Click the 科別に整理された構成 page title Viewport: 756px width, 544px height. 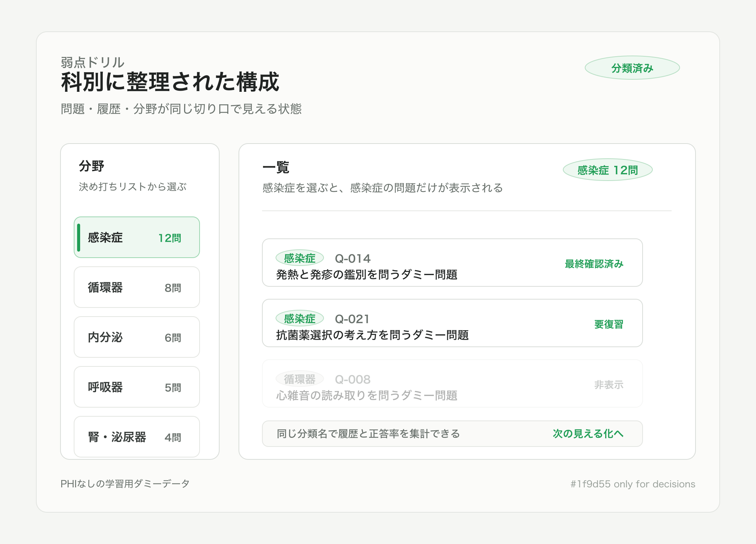tap(170, 82)
